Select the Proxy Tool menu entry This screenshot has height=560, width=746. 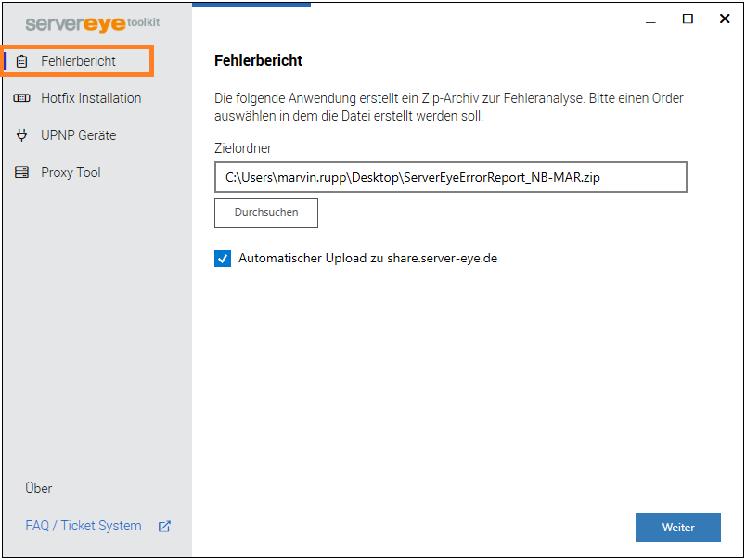click(x=71, y=172)
